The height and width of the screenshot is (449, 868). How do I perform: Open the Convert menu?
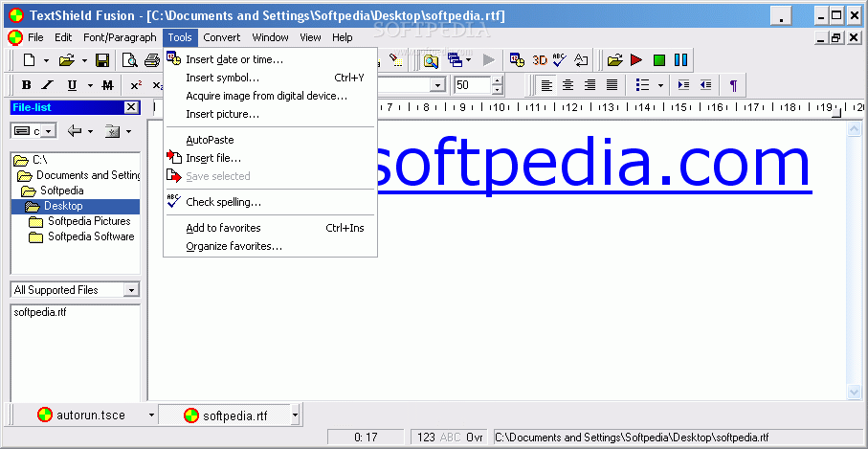tap(221, 37)
